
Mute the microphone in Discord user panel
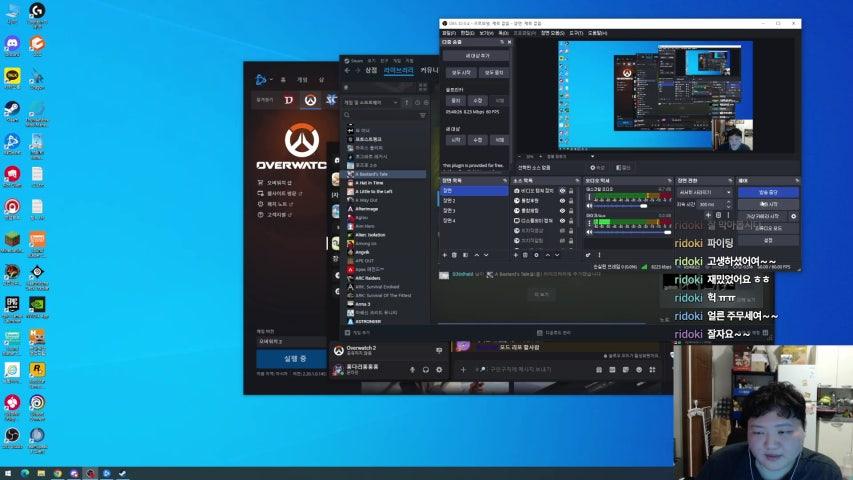(412, 369)
